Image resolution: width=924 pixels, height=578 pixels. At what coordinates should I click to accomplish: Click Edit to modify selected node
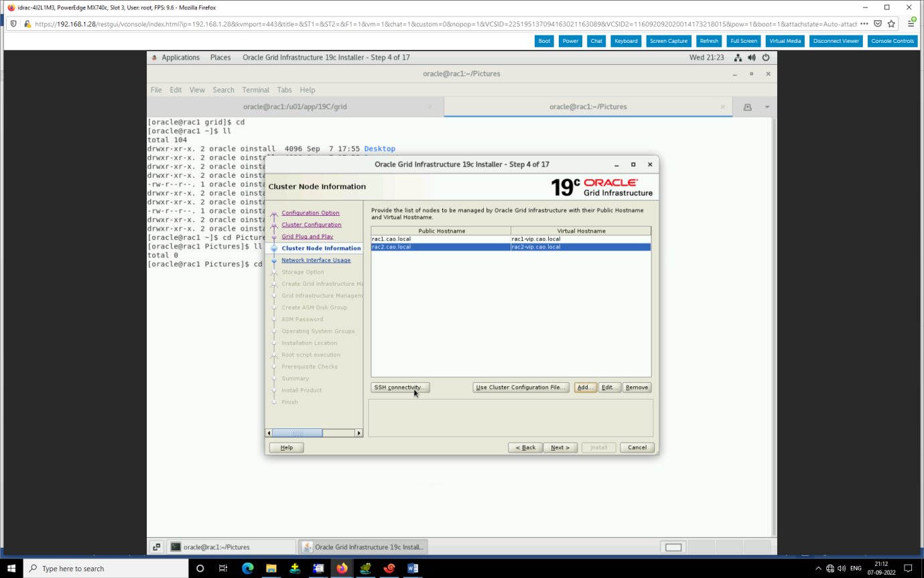point(608,388)
